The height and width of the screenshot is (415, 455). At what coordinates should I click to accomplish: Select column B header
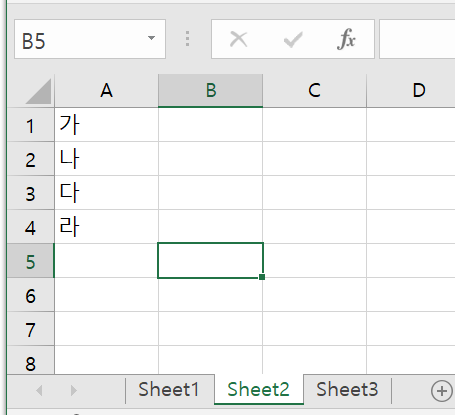210,91
